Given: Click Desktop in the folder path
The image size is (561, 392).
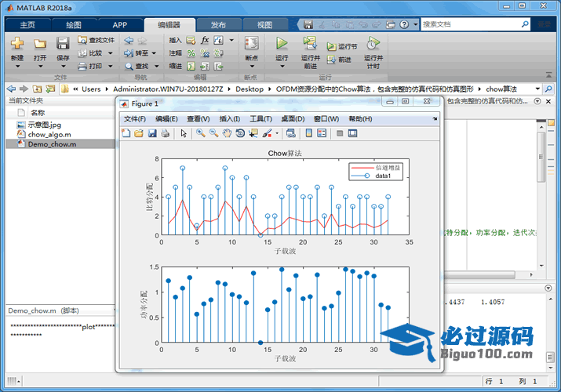Looking at the screenshot, I should [x=250, y=89].
